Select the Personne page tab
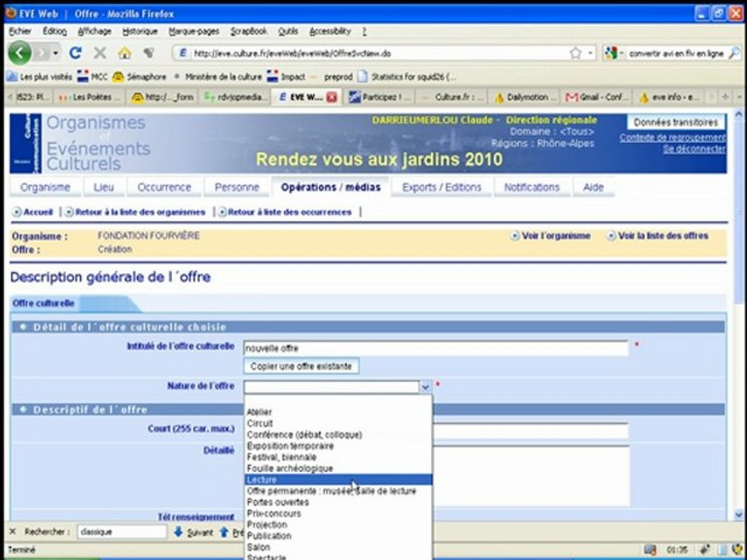 237,187
